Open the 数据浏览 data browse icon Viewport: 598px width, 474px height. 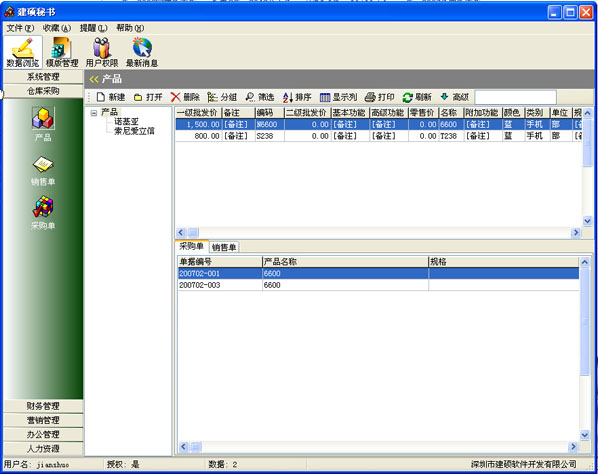[x=23, y=52]
